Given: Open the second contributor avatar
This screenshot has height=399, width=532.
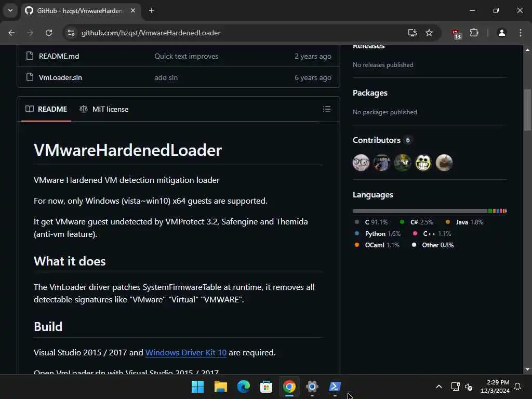Looking at the screenshot, I should (382, 163).
